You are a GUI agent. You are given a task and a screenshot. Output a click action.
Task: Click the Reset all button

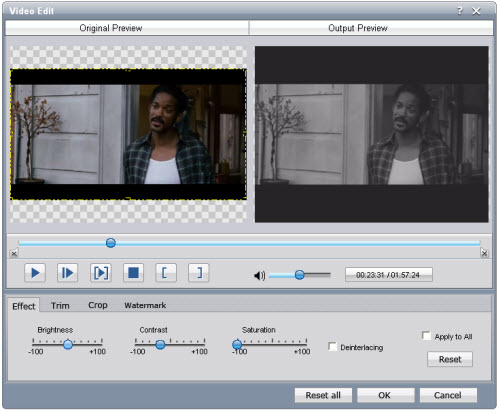pos(323,395)
